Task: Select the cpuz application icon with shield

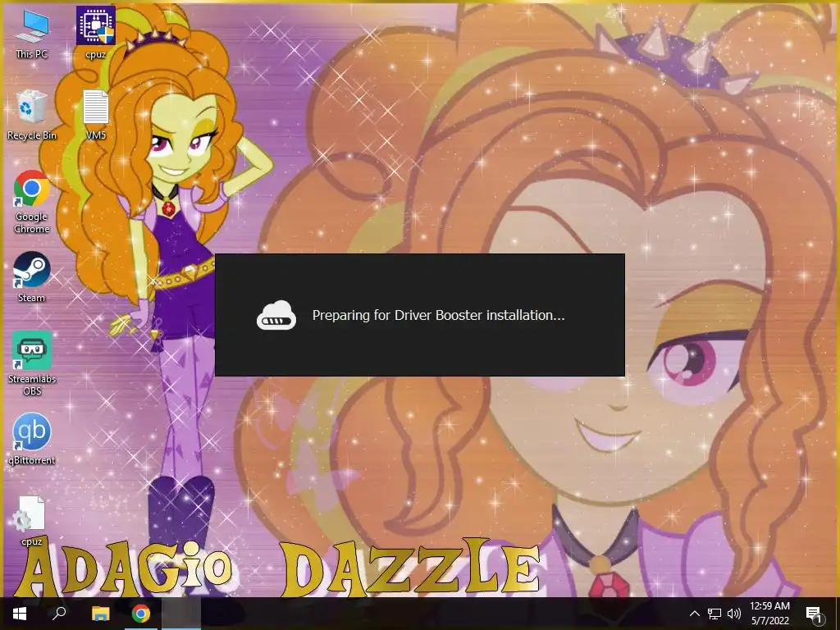Action: pyautogui.click(x=95, y=33)
